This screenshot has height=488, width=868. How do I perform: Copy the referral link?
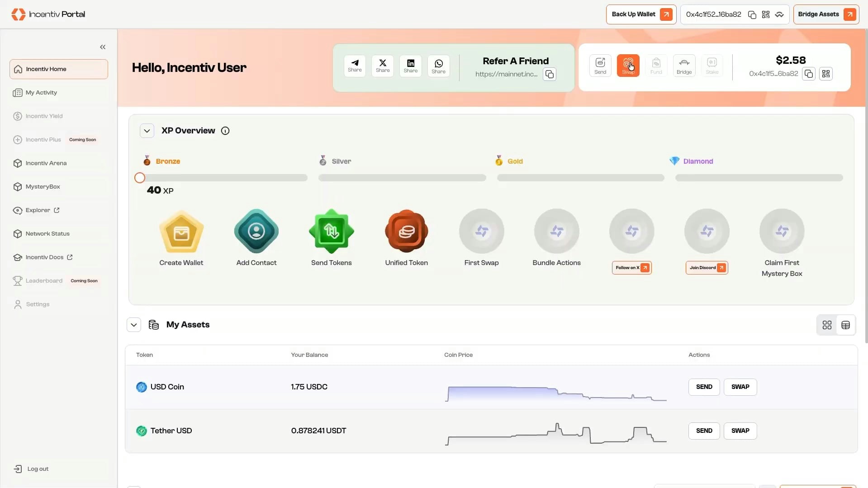[549, 74]
